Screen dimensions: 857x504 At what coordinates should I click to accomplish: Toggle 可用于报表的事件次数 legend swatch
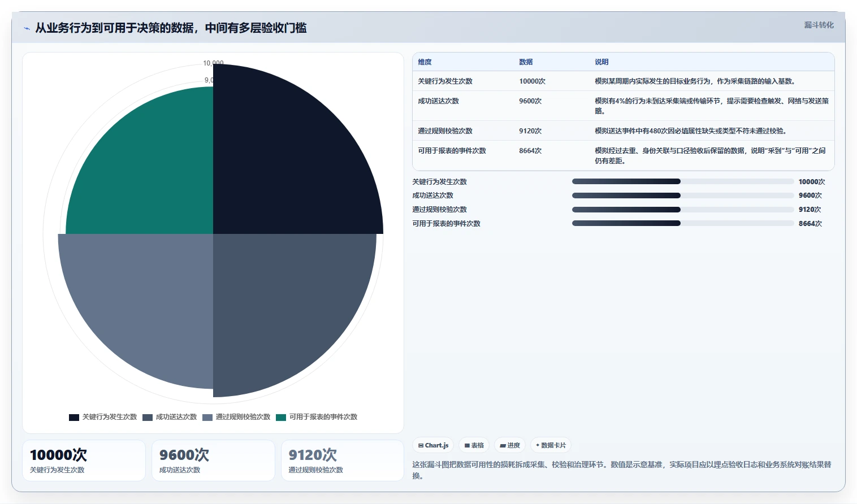[x=281, y=417]
